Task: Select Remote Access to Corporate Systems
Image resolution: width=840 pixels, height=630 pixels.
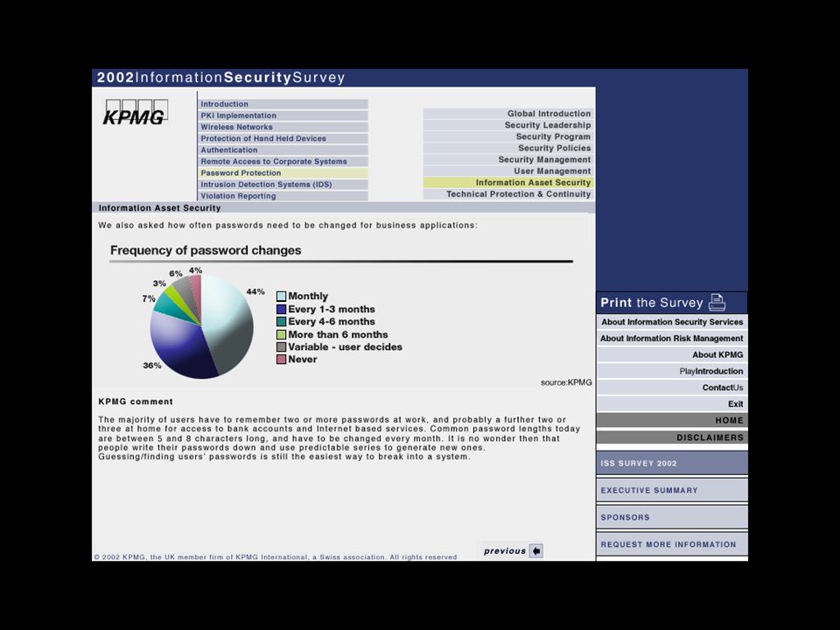Action: point(283,161)
